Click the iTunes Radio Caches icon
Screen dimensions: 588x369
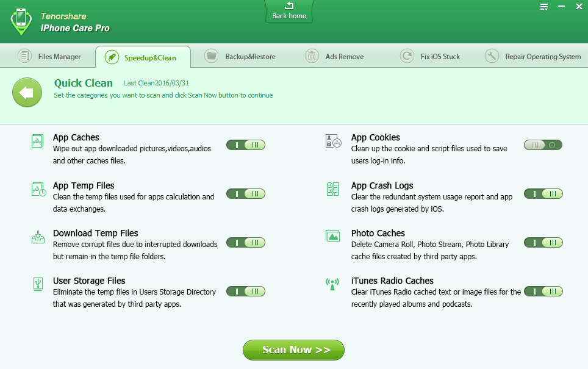point(332,284)
